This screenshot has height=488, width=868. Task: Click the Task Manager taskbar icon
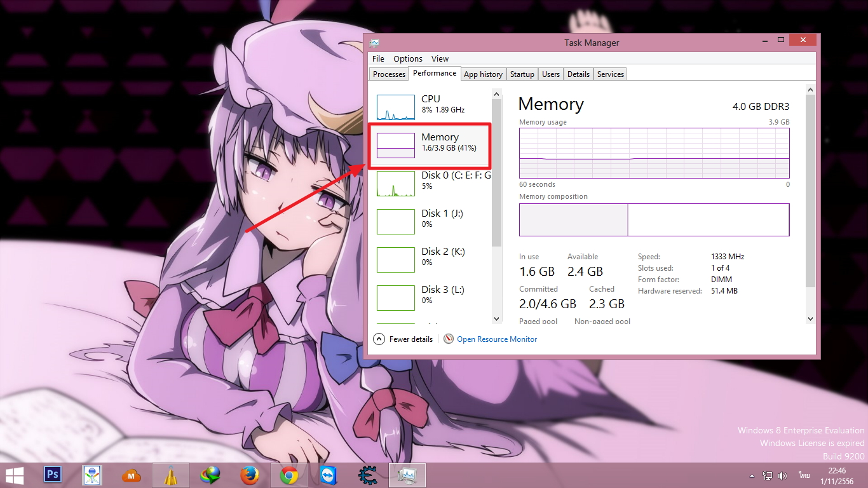tap(407, 475)
